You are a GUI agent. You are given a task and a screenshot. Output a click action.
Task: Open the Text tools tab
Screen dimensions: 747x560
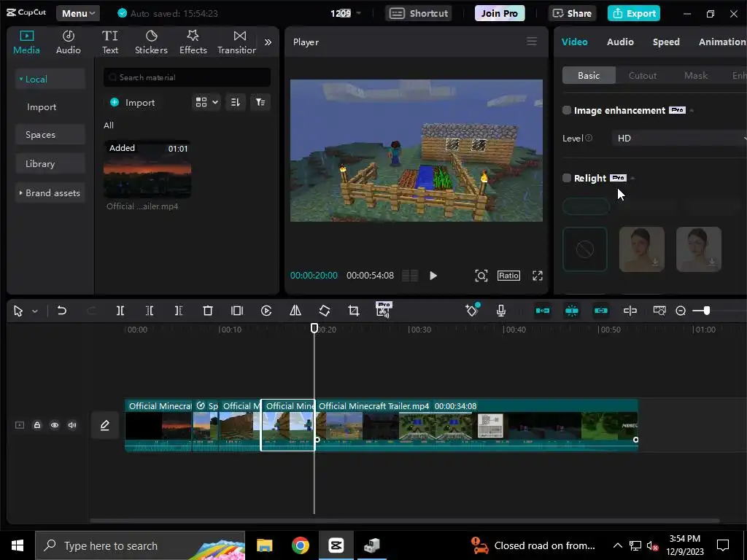click(x=110, y=42)
